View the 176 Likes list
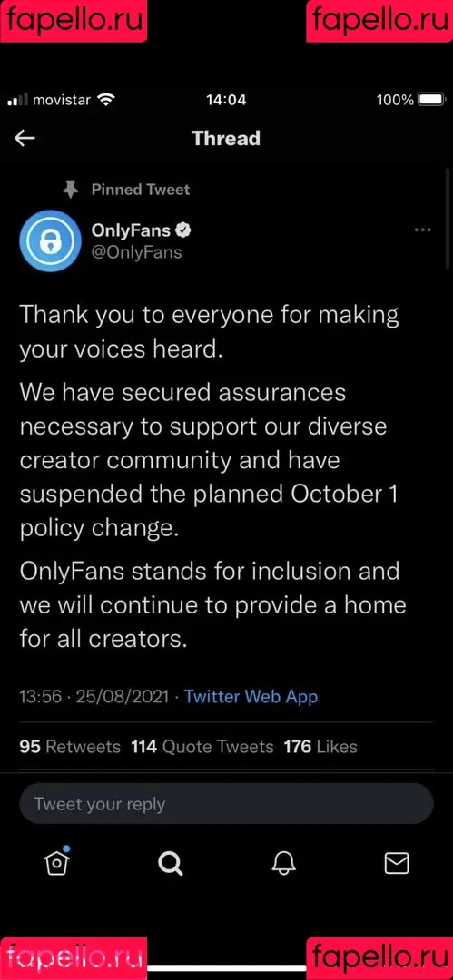This screenshot has height=980, width=453. coord(320,746)
